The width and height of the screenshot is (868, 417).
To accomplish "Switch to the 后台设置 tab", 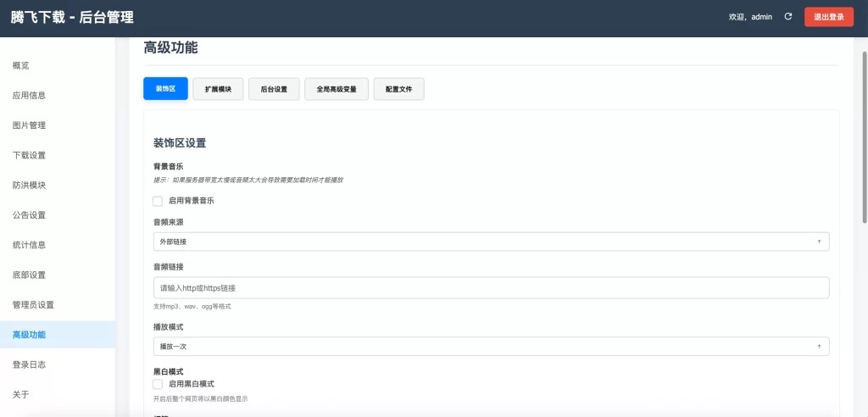I will [x=274, y=89].
